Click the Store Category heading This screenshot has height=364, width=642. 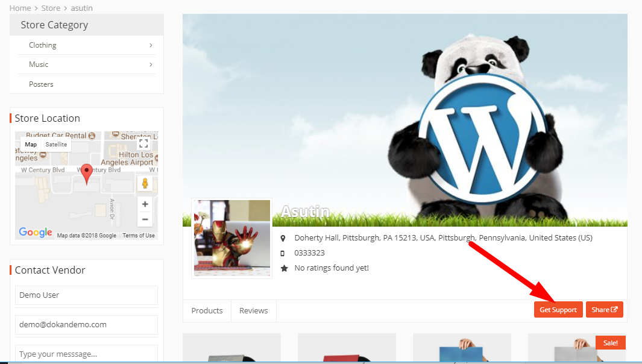54,25
